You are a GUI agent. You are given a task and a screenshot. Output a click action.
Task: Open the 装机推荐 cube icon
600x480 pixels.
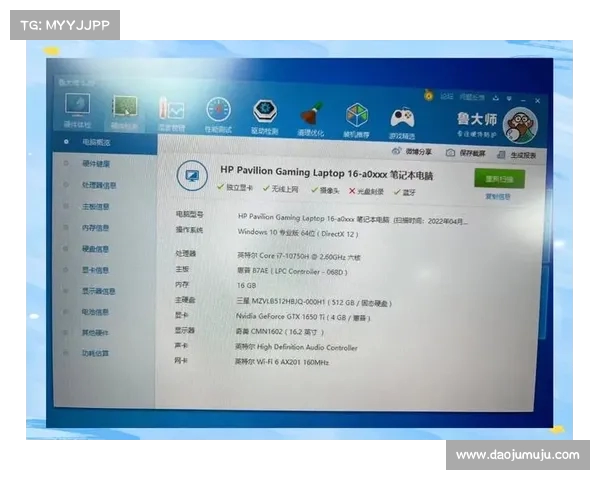(x=357, y=120)
